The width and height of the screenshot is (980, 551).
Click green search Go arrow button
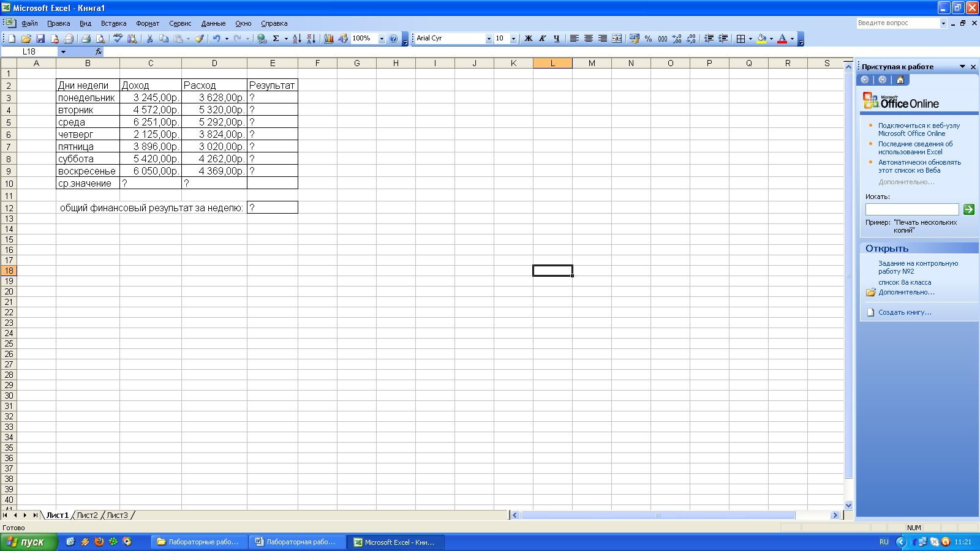pos(969,209)
